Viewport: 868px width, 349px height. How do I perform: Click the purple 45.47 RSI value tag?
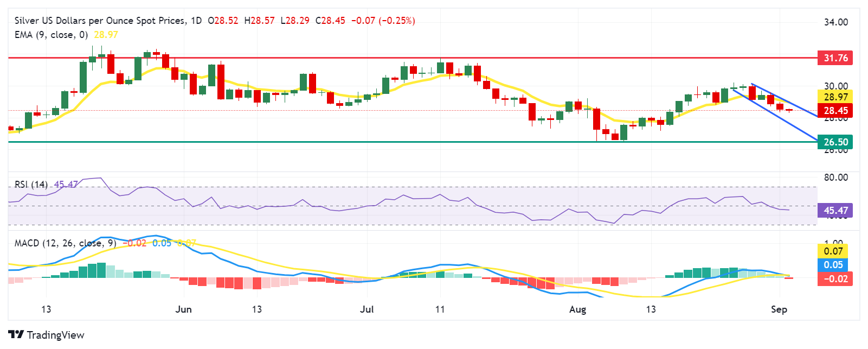[x=835, y=211]
